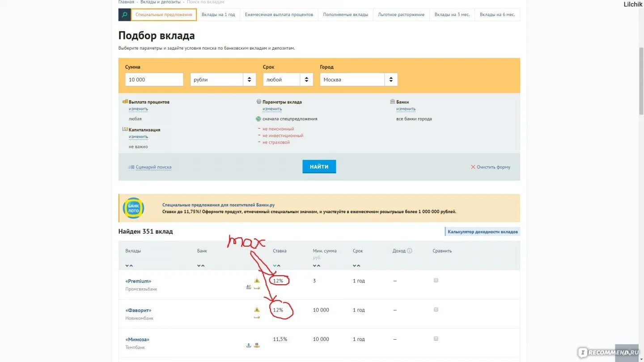Sort by the Срок column arrows

(x=356, y=266)
